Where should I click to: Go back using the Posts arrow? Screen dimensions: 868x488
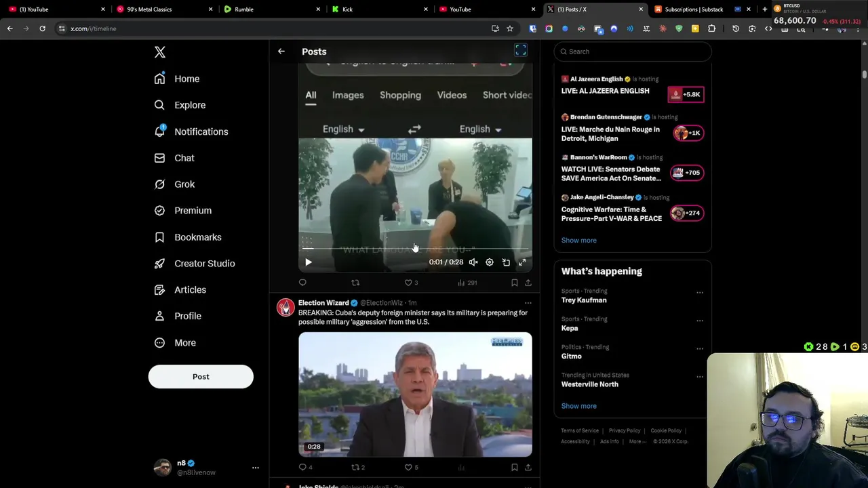click(281, 52)
